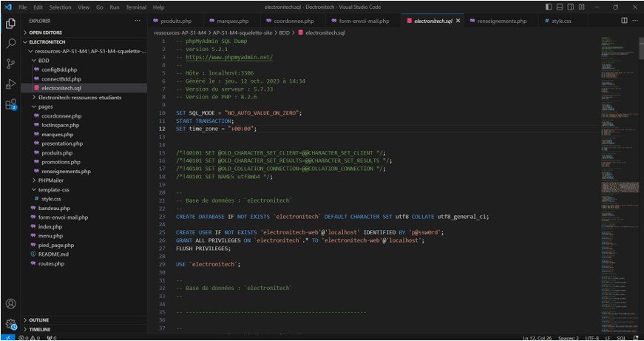Open presentation.php in explorer
Screen dimensions: 644x341
coord(84,144)
